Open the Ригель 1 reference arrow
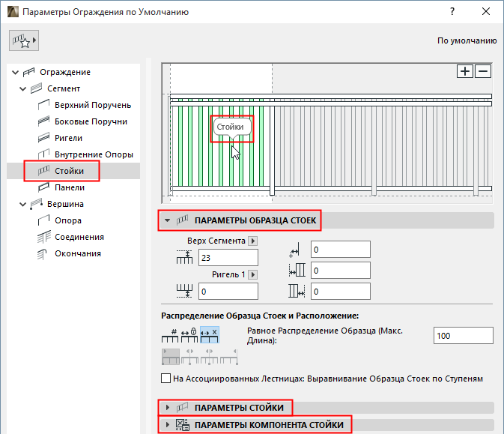This screenshot has width=504, height=434. 253,274
